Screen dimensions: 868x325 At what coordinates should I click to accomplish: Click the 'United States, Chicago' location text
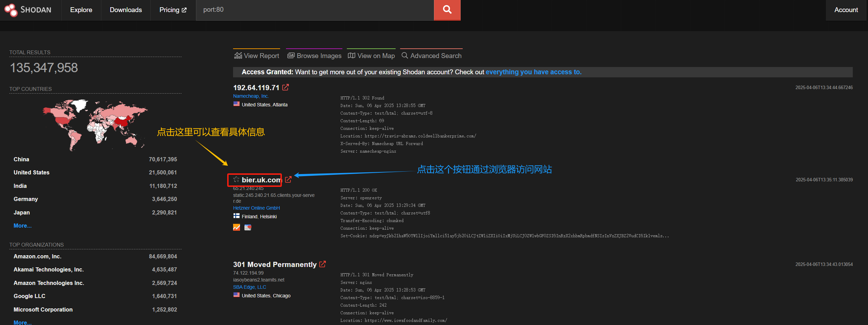[266, 296]
